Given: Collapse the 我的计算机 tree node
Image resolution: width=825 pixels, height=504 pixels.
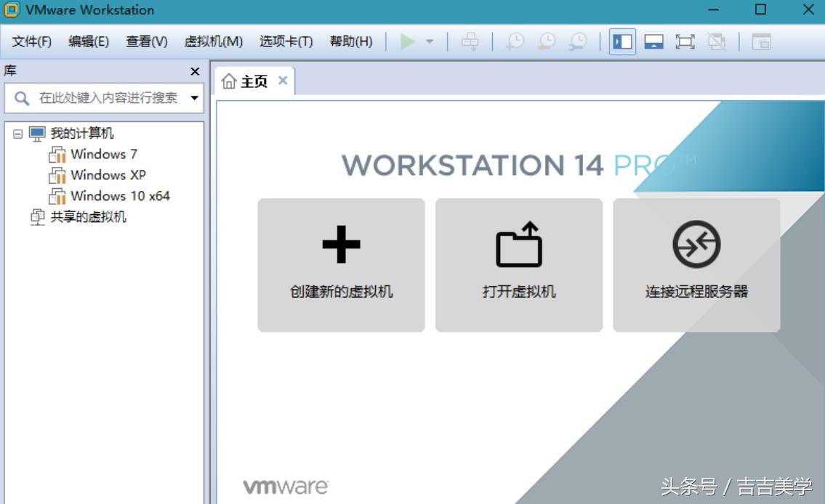Looking at the screenshot, I should pyautogui.click(x=18, y=134).
